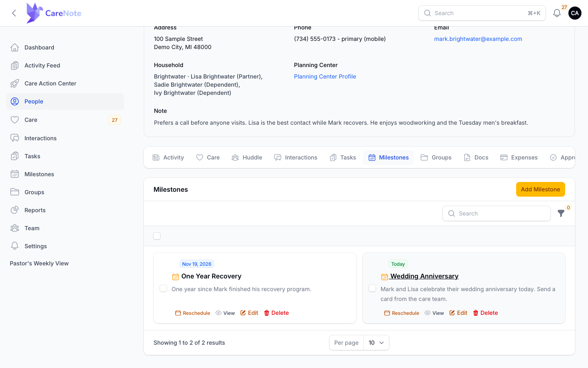Check the Wedding Anniversary milestone
This screenshot has height=368, width=588.
pos(372,288)
